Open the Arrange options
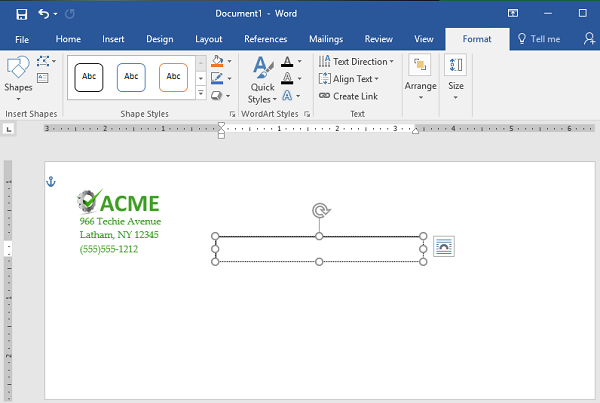600x403 pixels. (x=421, y=75)
